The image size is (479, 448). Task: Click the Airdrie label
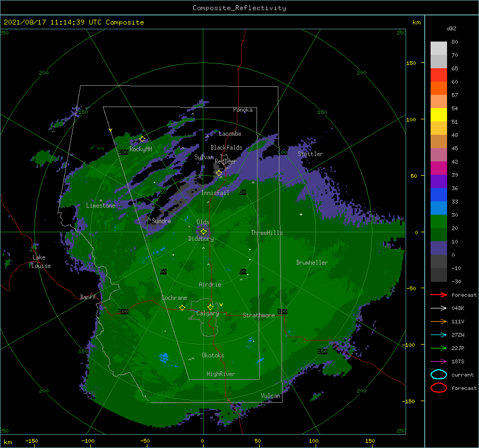coord(210,284)
